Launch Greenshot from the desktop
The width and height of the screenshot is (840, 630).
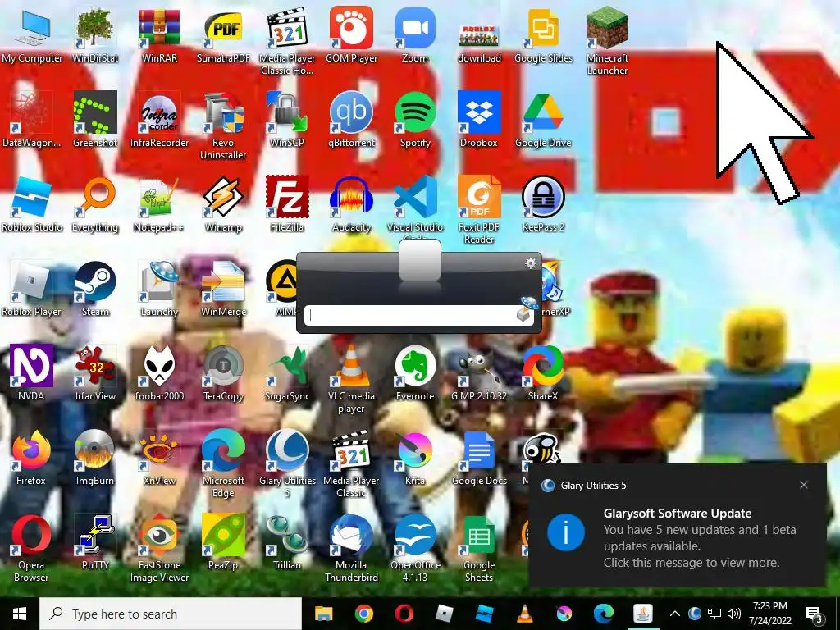point(95,120)
